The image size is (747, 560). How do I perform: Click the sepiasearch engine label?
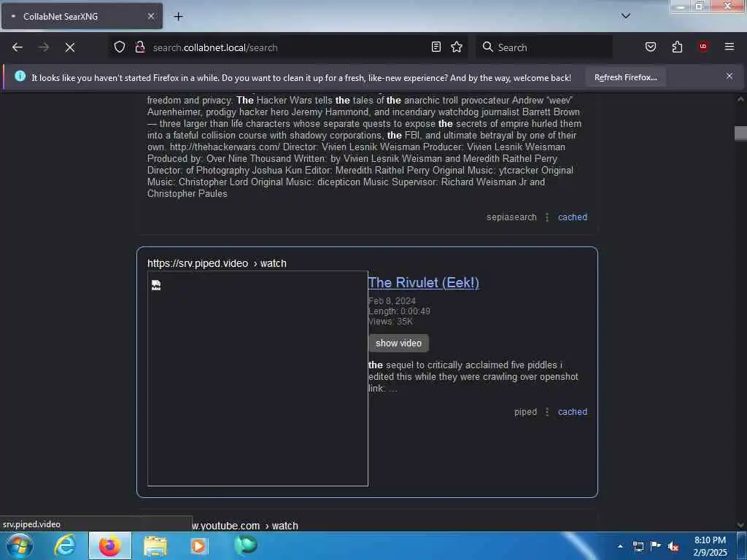(511, 217)
